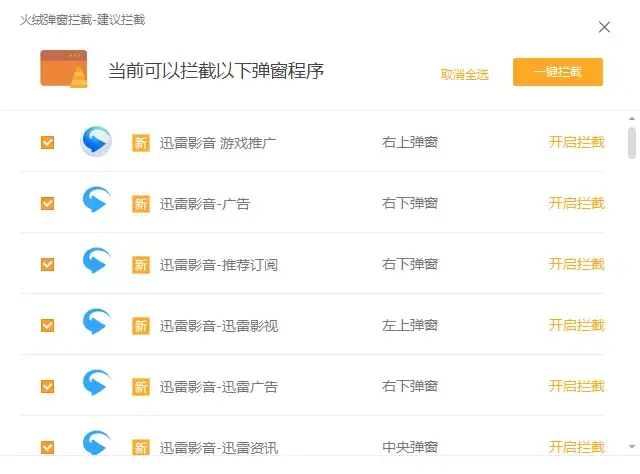Viewport: 640px width, 474px height.
Task: Click the 迅雷影音 游戏推广 app icon
Action: pyautogui.click(x=96, y=142)
